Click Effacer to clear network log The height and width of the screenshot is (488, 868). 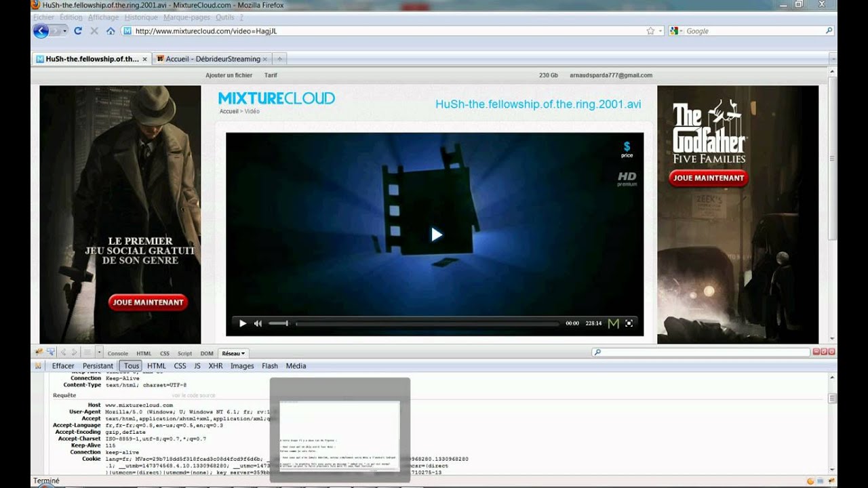click(63, 366)
